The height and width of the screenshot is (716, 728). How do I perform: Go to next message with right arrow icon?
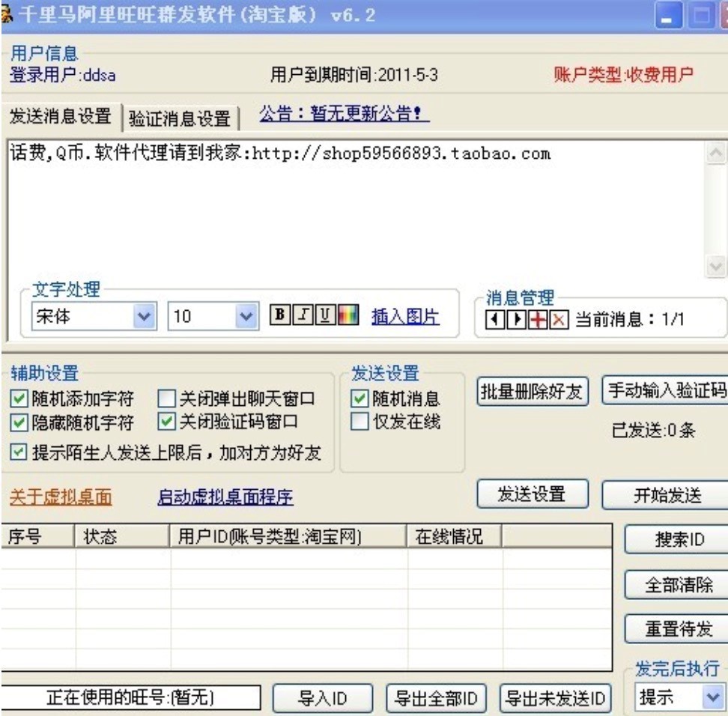click(x=516, y=315)
